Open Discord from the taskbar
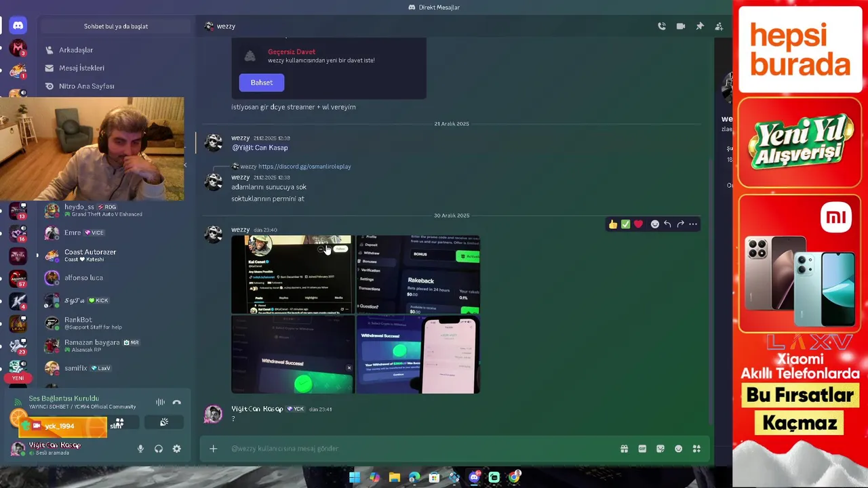This screenshot has width=868, height=488. point(474,478)
